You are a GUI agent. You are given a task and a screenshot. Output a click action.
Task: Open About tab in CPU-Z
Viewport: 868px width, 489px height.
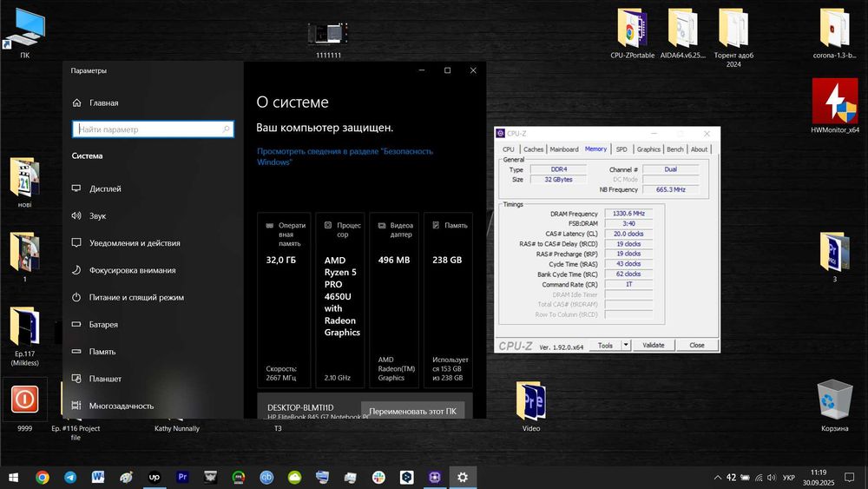(x=699, y=149)
